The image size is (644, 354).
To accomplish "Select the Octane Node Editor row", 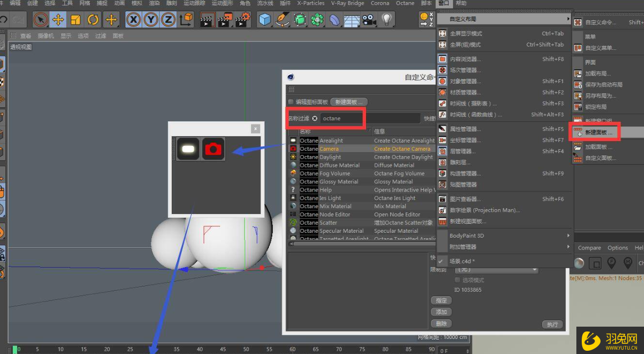I will coord(362,215).
